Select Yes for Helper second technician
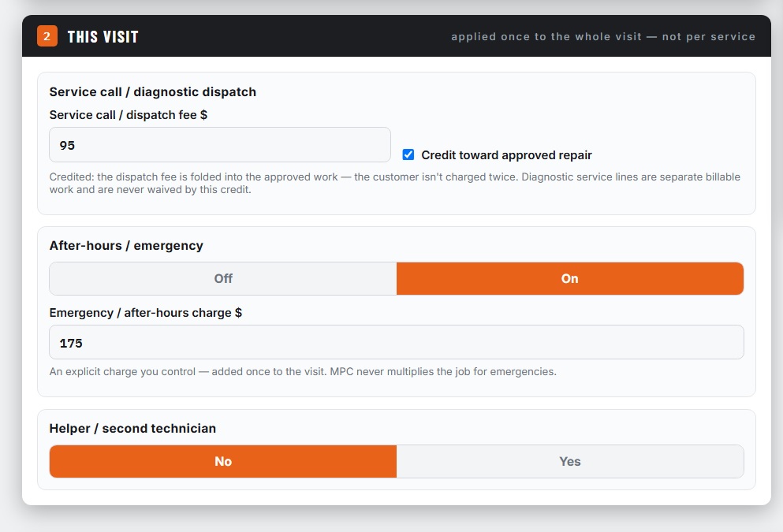783x532 pixels. coord(570,461)
